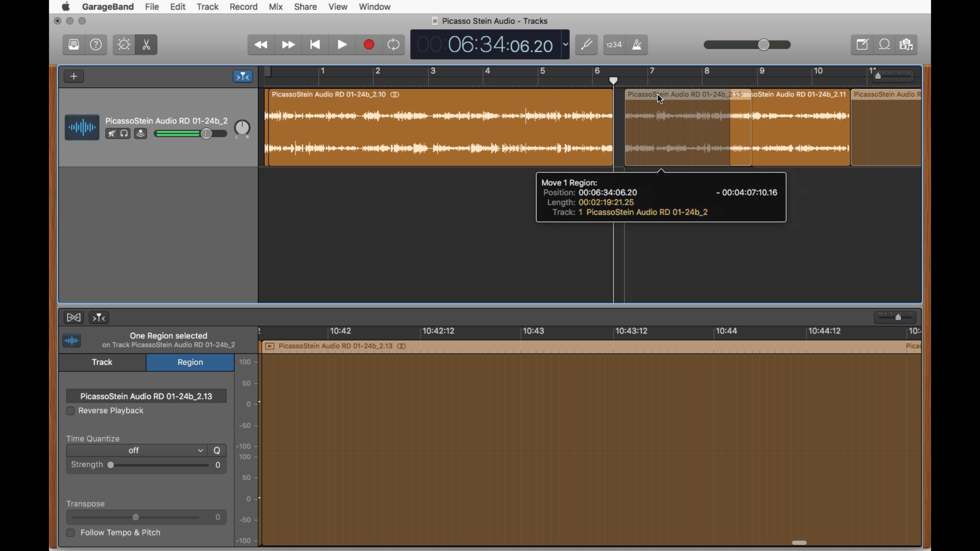Open the GarageBand menu
The height and width of the screenshot is (551, 980).
pyautogui.click(x=108, y=7)
